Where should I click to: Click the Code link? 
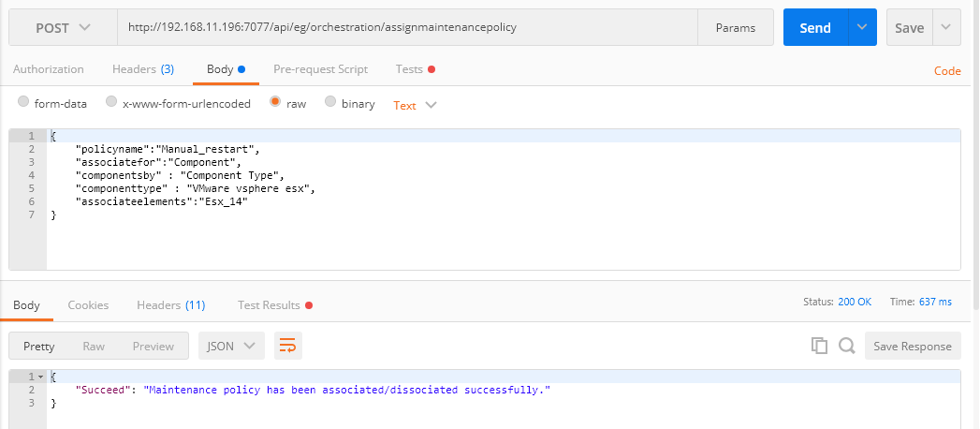(947, 70)
